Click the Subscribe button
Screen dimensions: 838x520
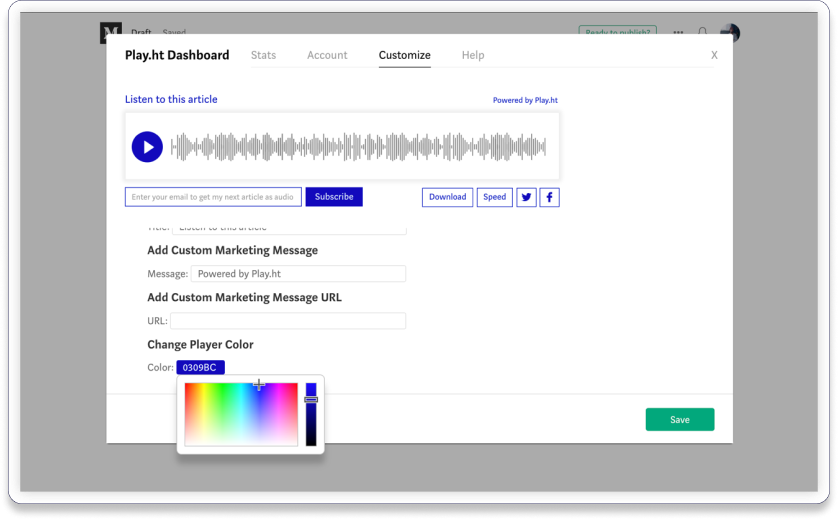coord(334,197)
